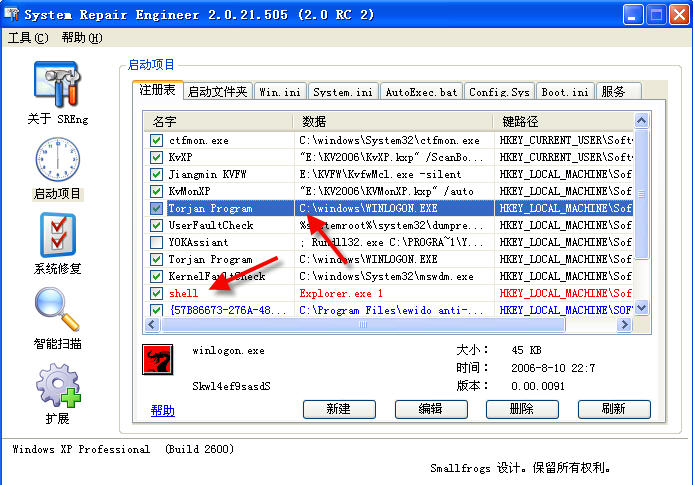Click the vertical scrollbar thumb
The image size is (693, 485).
(642, 194)
